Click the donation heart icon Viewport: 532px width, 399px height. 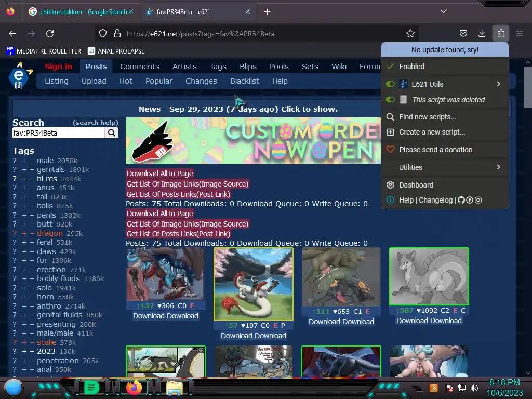(x=391, y=150)
